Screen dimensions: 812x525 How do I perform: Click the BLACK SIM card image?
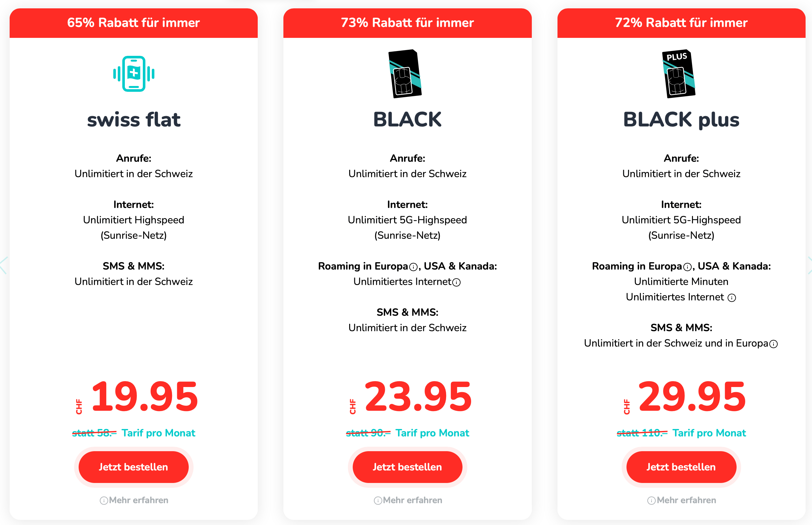[x=405, y=73]
